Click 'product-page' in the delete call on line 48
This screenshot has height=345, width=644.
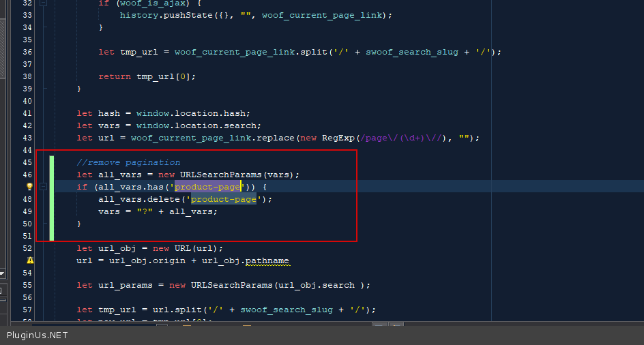[224, 199]
